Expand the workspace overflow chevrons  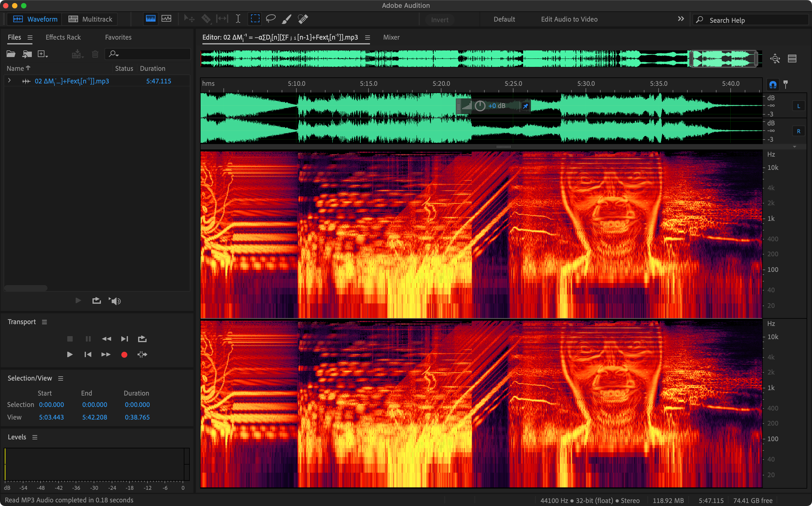point(681,19)
